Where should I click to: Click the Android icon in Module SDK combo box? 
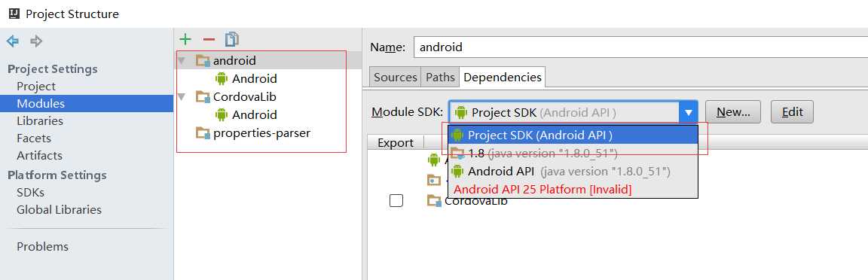coord(460,113)
